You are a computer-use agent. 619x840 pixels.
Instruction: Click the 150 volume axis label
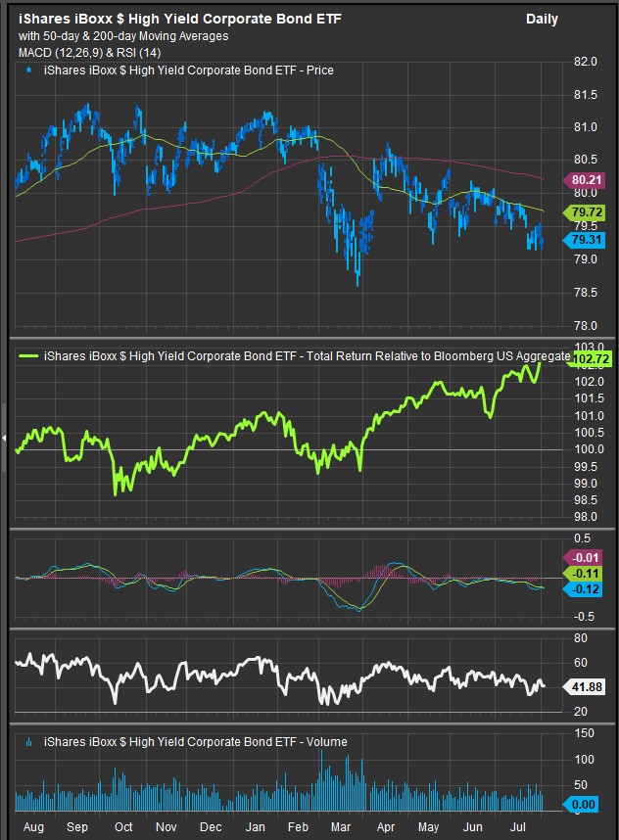tap(584, 733)
